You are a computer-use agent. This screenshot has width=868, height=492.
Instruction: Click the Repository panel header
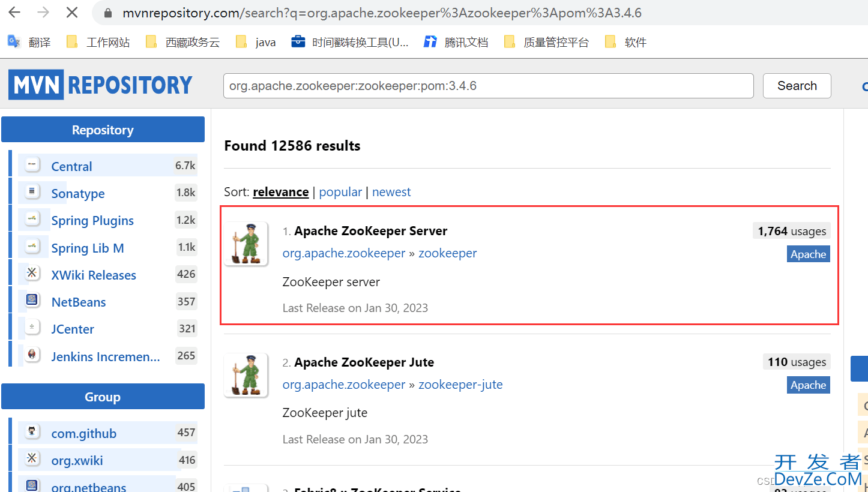click(103, 130)
